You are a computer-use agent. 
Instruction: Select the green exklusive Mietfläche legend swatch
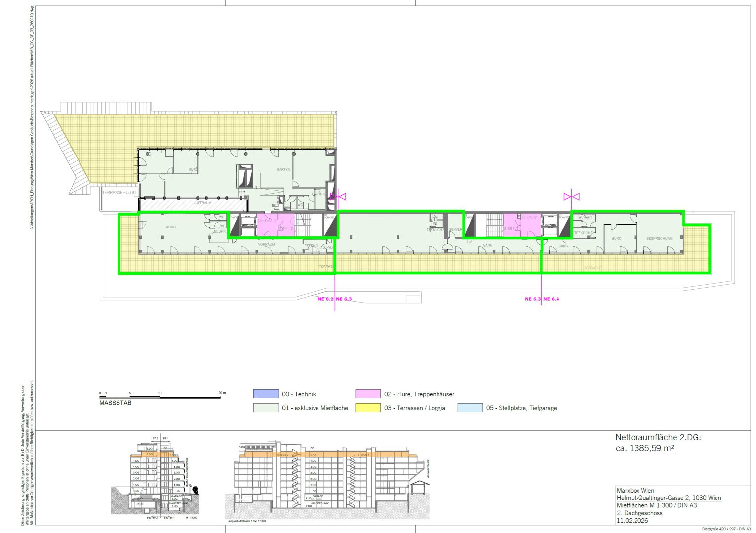266,408
